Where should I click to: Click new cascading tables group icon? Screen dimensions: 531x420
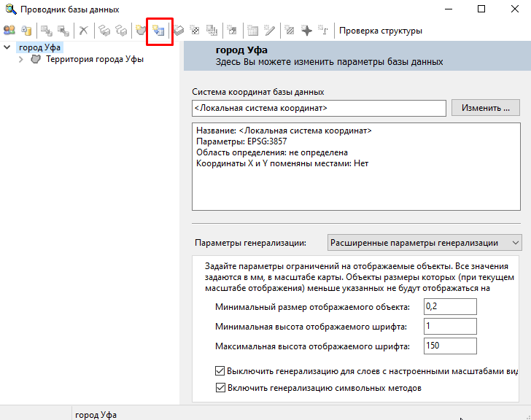[212, 31]
